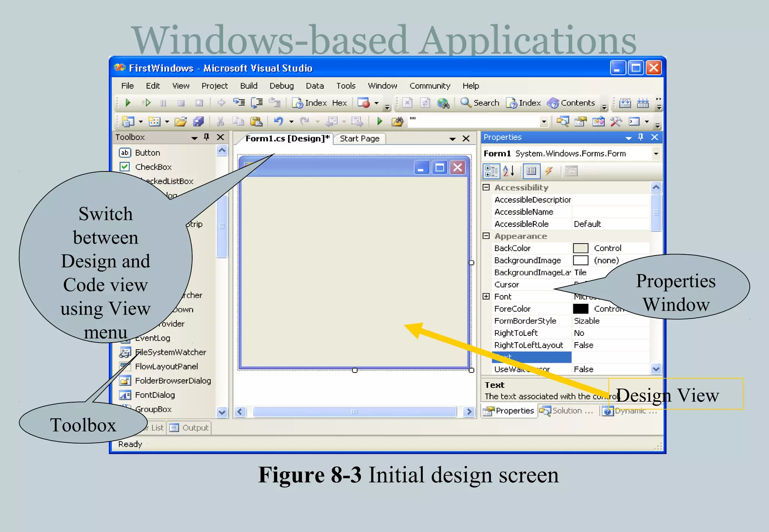
Task: Open the Build menu
Action: (x=249, y=86)
